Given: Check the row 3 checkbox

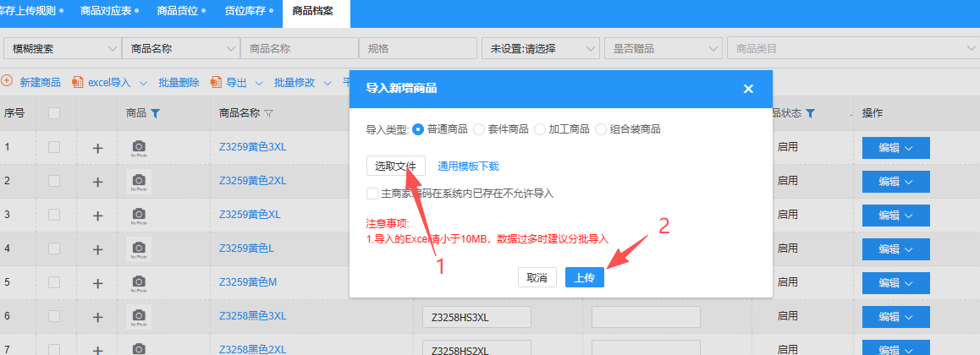Looking at the screenshot, I should [54, 214].
